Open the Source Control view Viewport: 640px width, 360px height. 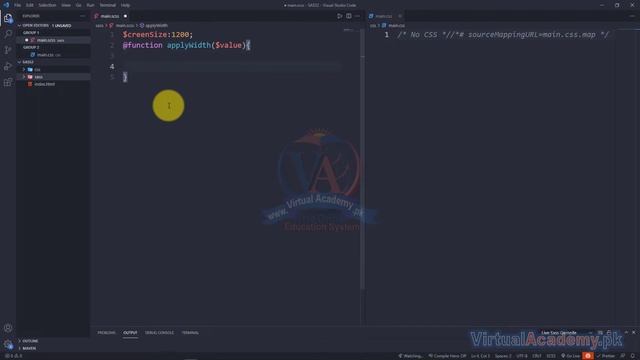[8, 50]
